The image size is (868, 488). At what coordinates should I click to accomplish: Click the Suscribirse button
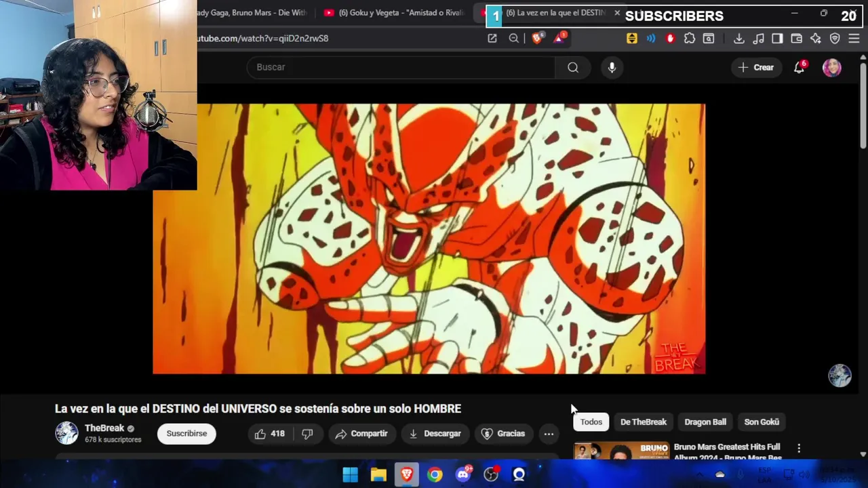click(x=186, y=434)
